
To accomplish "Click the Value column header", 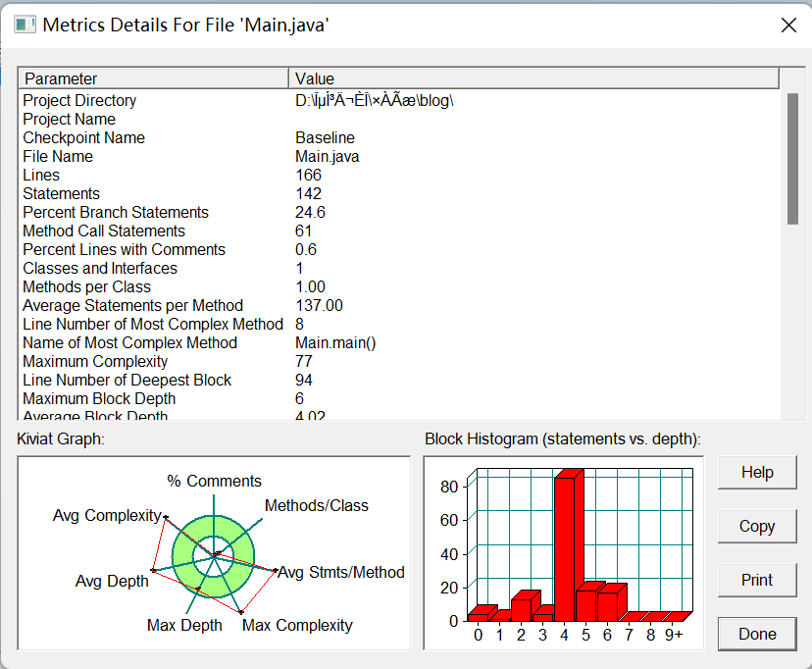I will point(533,78).
